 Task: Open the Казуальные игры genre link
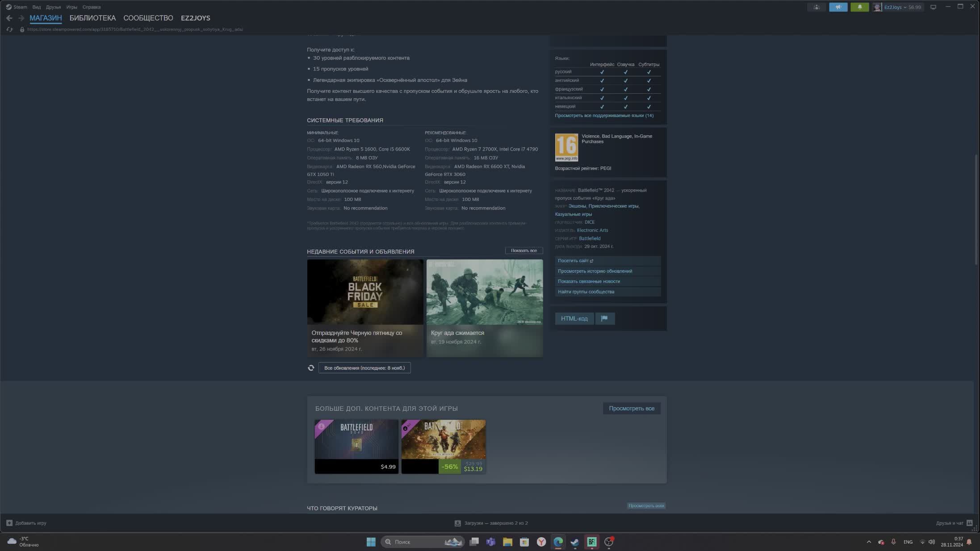click(x=573, y=214)
